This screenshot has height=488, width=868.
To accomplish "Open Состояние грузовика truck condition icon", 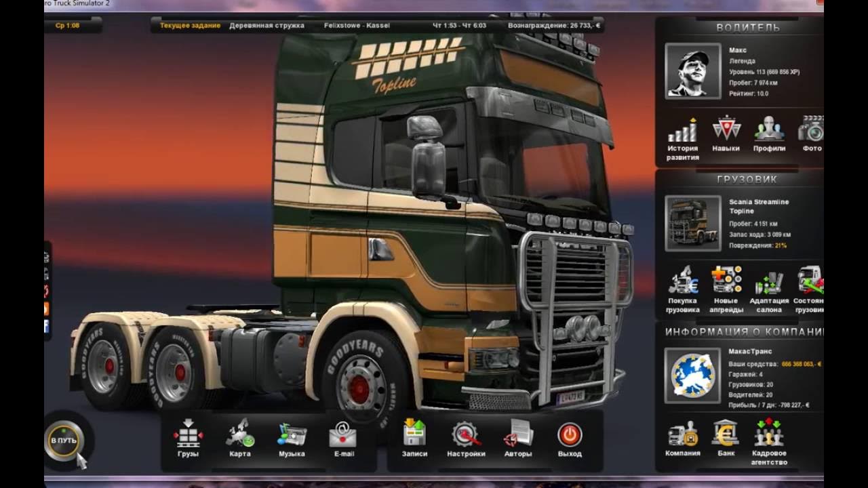I will 811,280.
